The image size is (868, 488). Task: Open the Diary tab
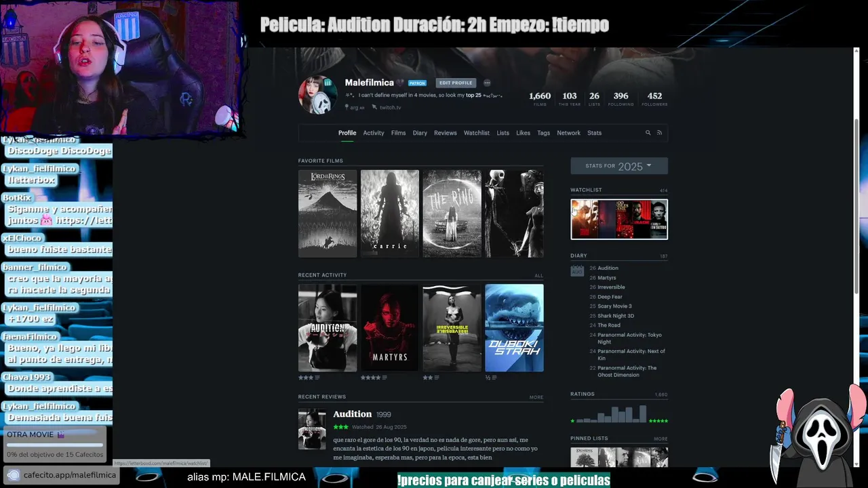[420, 133]
